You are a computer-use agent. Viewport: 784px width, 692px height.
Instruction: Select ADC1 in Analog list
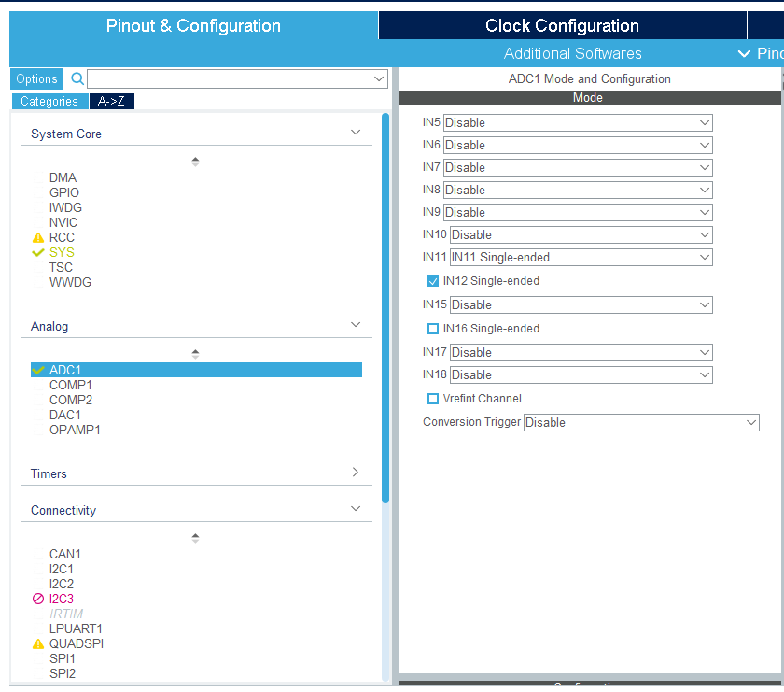pos(196,370)
